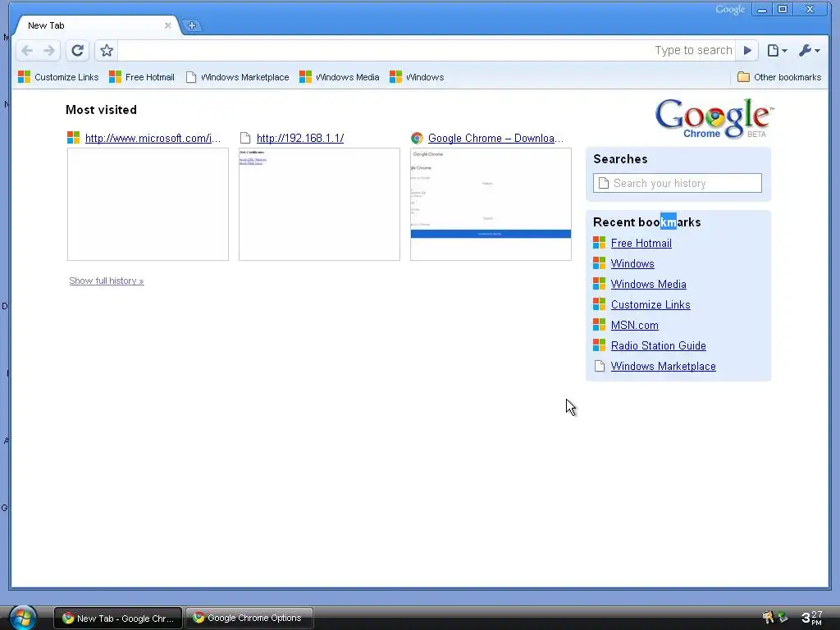The width and height of the screenshot is (840, 630).
Task: Open MSN.com recent bookmark link
Action: 634,325
